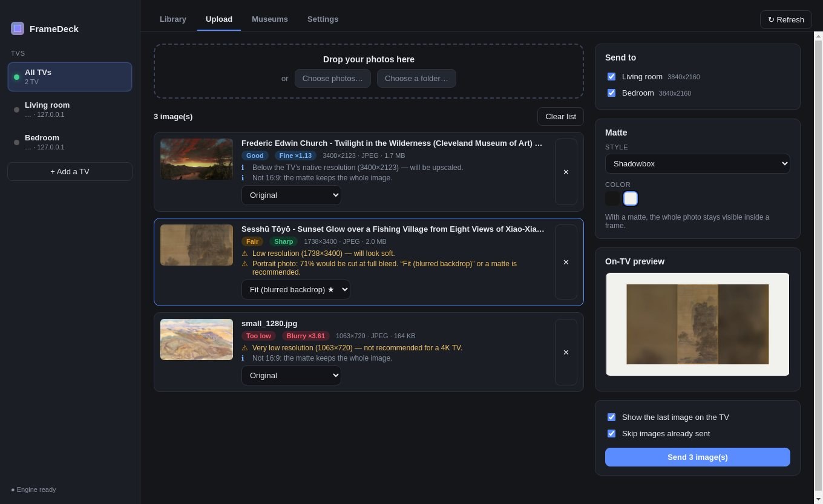This screenshot has width=823, height=504.
Task: Click the Portrait photo warning icon
Action: tap(244, 264)
